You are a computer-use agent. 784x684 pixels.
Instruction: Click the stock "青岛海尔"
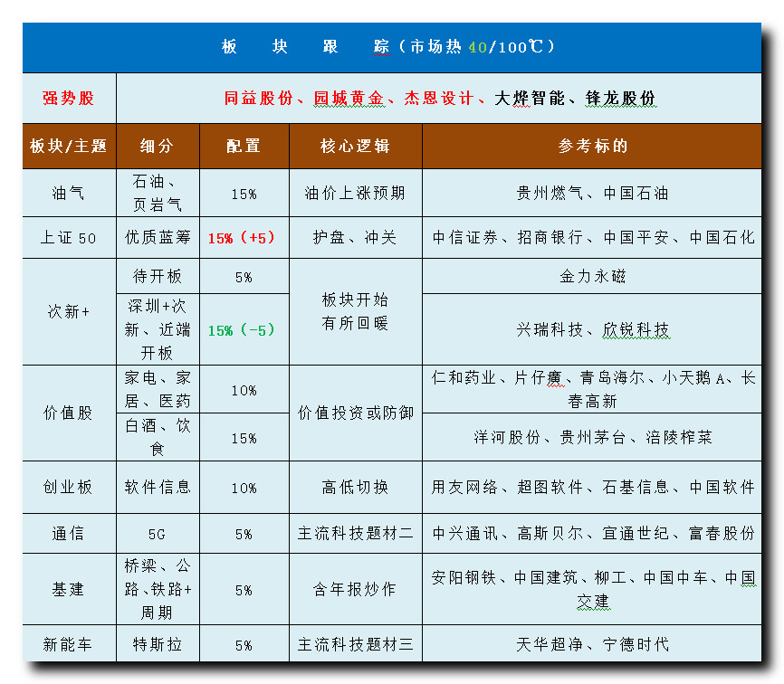coord(612,377)
